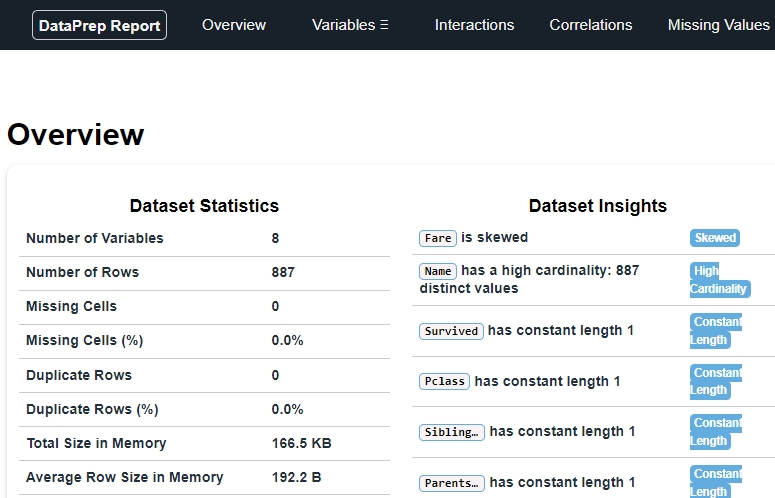
Task: Click the Dataset Statistics heading
Action: 204,206
